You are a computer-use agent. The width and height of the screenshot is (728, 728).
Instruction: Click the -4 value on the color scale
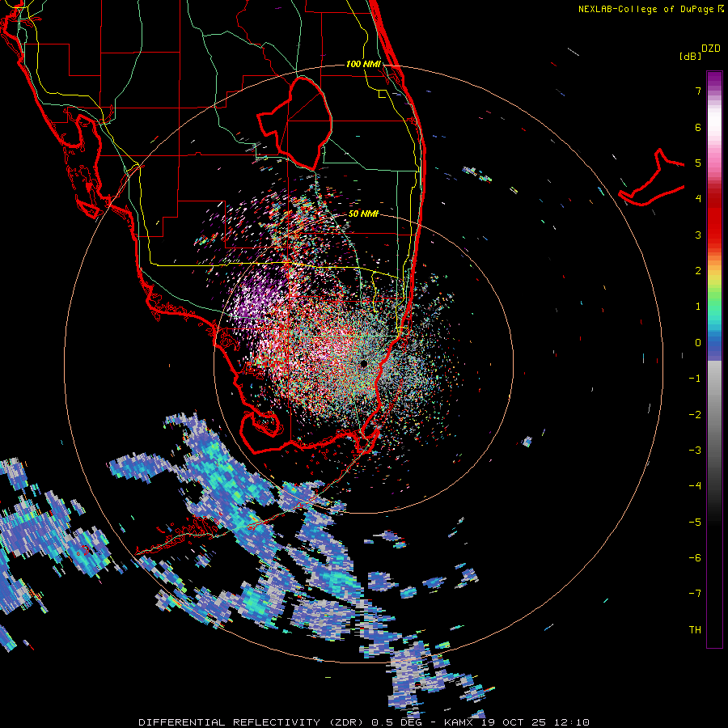pos(695,486)
